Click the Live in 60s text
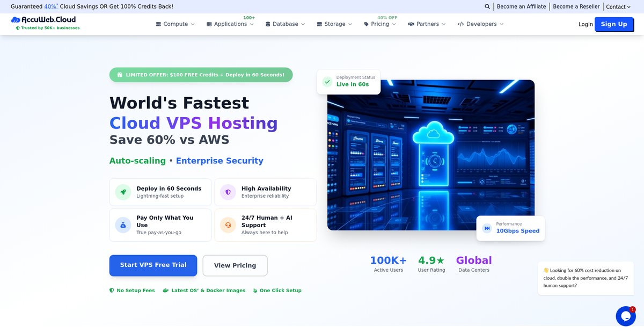The width and height of the screenshot is (644, 333). click(x=353, y=84)
